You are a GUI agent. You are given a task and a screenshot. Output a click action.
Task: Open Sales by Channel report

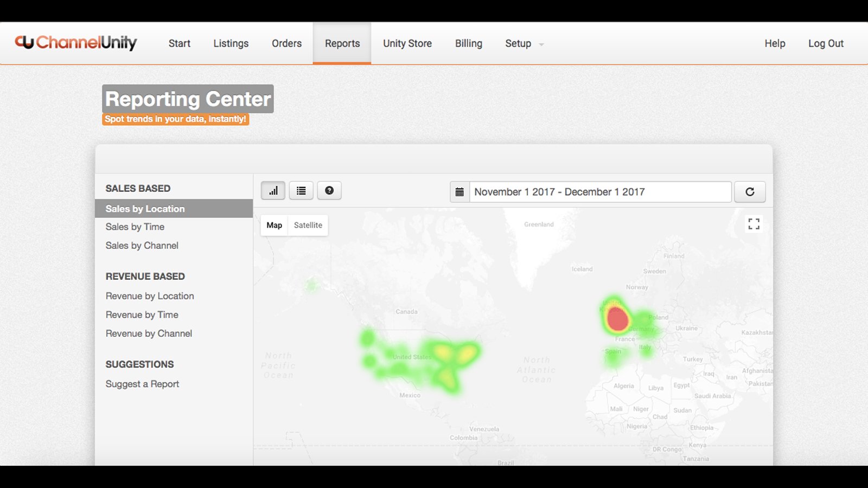click(142, 246)
